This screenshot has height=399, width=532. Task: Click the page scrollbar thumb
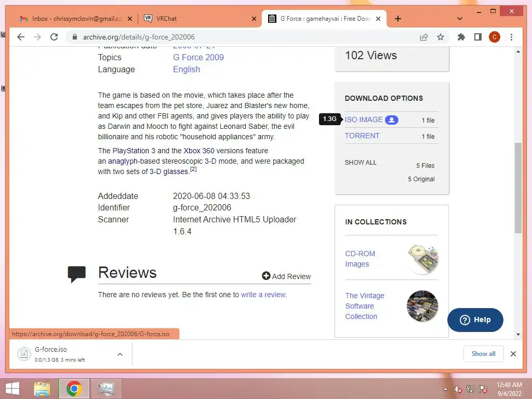(518, 188)
